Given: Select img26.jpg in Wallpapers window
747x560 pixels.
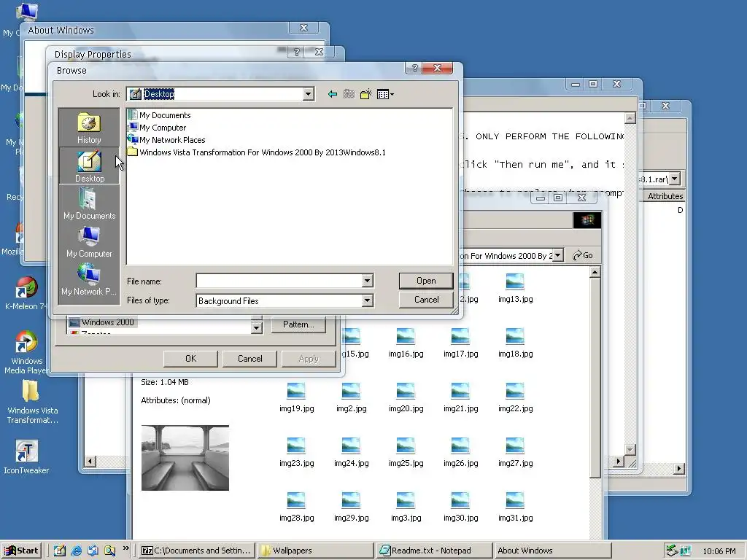Looking at the screenshot, I should [x=460, y=452].
